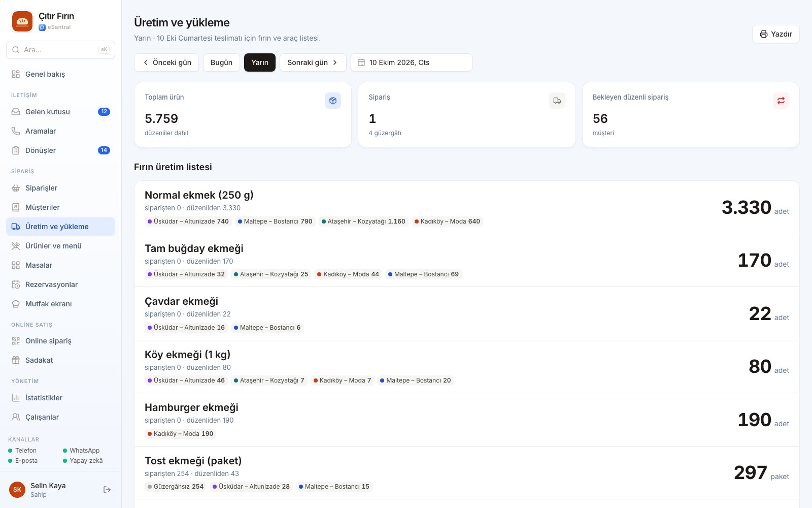Switch to Bugün view
This screenshot has width=812, height=508.
(221, 62)
